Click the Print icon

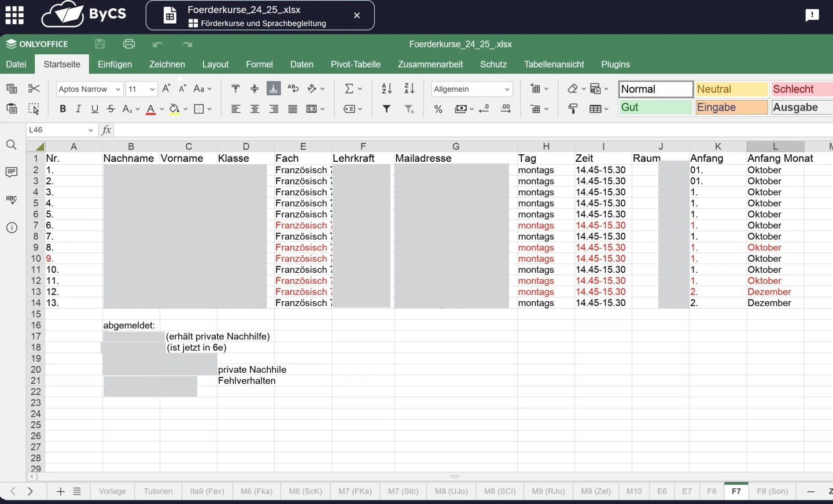(x=129, y=44)
